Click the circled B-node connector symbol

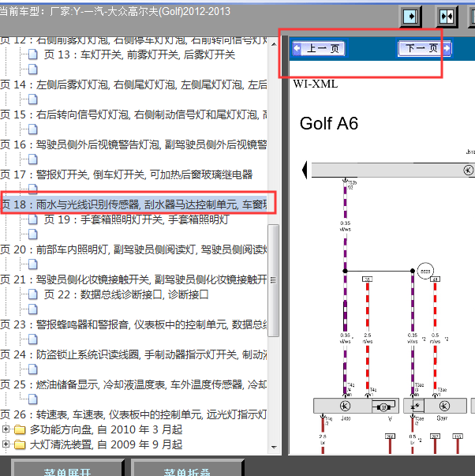[425, 271]
